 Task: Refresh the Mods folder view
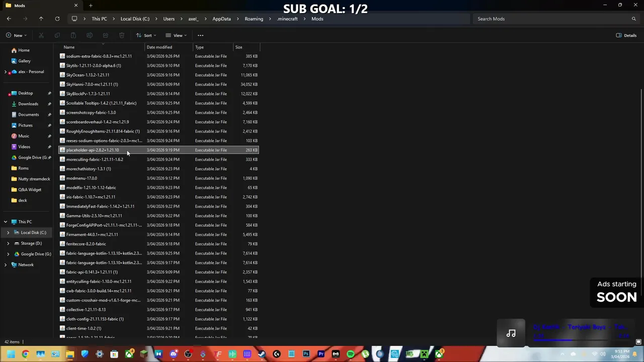[57, 19]
